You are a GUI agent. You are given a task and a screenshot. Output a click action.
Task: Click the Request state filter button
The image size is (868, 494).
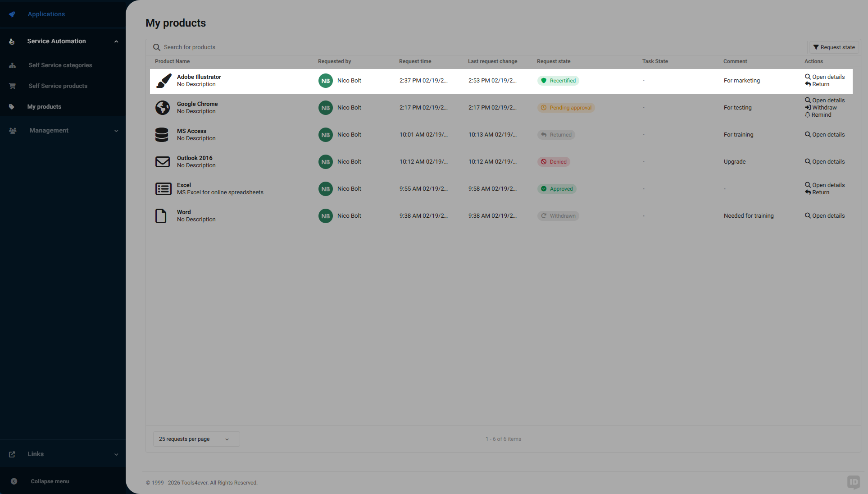pos(833,47)
